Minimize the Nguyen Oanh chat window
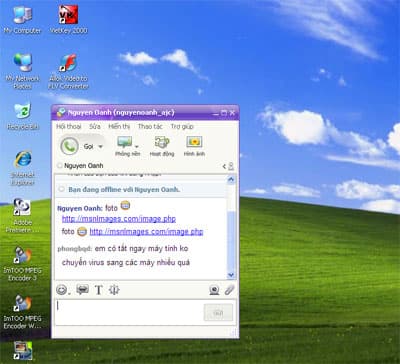 pyautogui.click(x=216, y=113)
